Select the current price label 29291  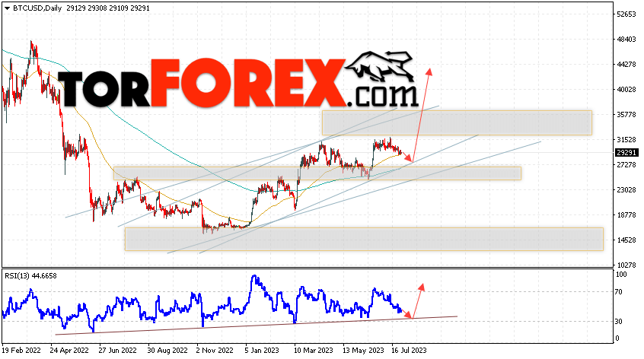point(626,153)
